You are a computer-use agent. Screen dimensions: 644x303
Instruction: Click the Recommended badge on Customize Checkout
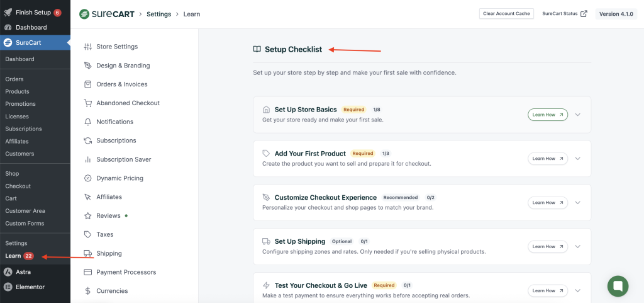(x=401, y=197)
